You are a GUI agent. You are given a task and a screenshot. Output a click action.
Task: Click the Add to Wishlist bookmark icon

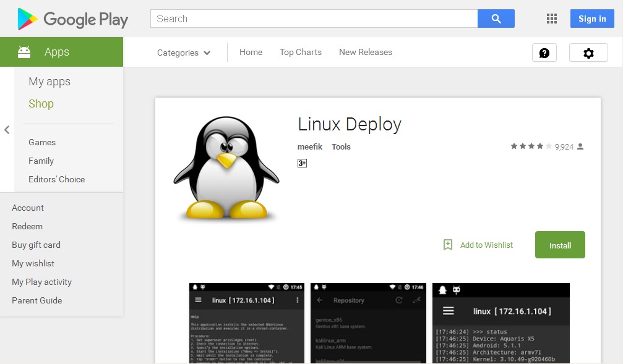click(448, 245)
